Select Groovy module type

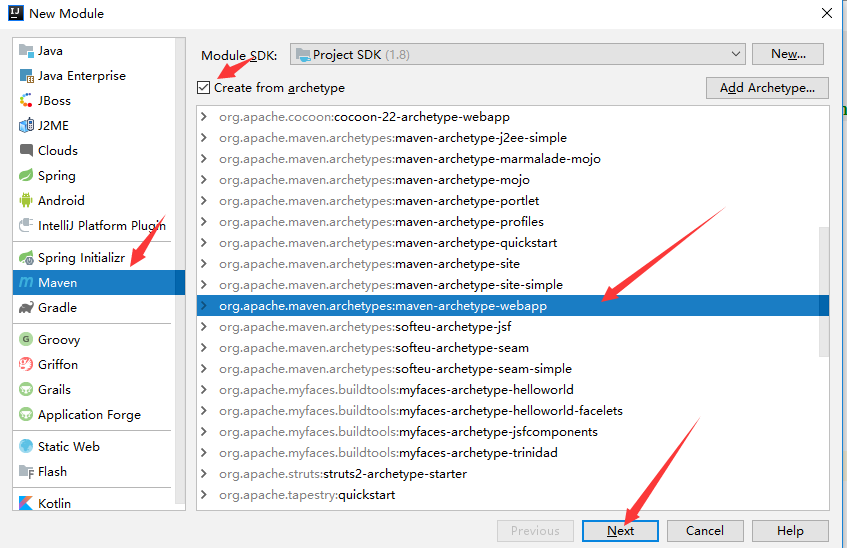pos(95,339)
